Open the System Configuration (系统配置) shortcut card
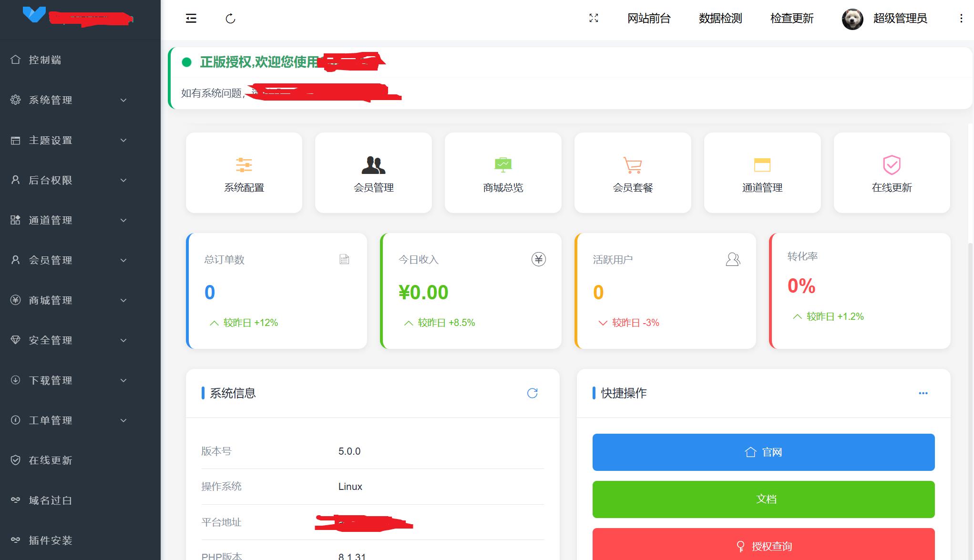Viewport: 974px width, 560px height. [x=244, y=173]
